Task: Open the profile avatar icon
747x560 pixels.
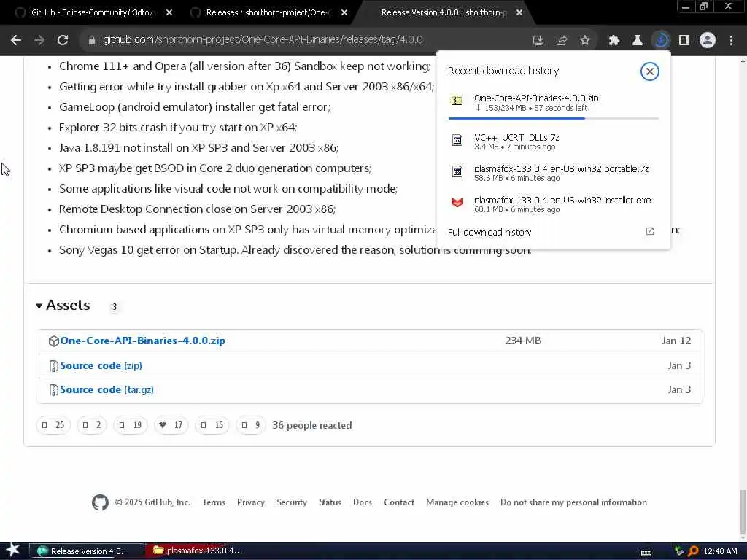Action: 708,41
